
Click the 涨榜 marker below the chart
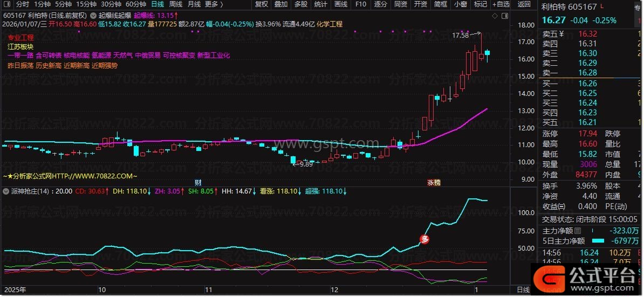point(434,182)
